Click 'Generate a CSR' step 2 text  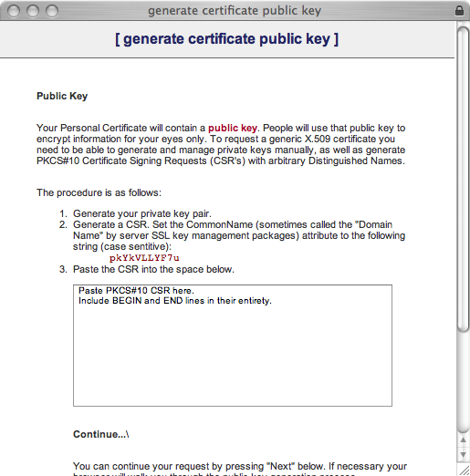coord(239,235)
